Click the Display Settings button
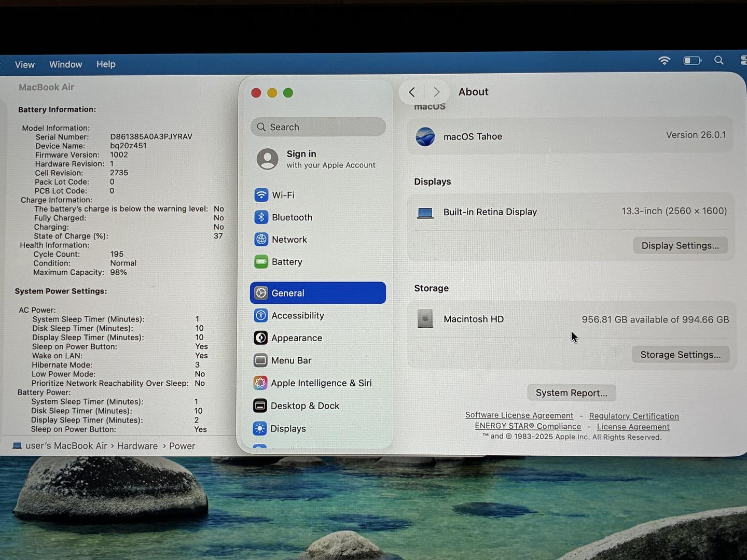Image resolution: width=747 pixels, height=560 pixels. (x=680, y=246)
